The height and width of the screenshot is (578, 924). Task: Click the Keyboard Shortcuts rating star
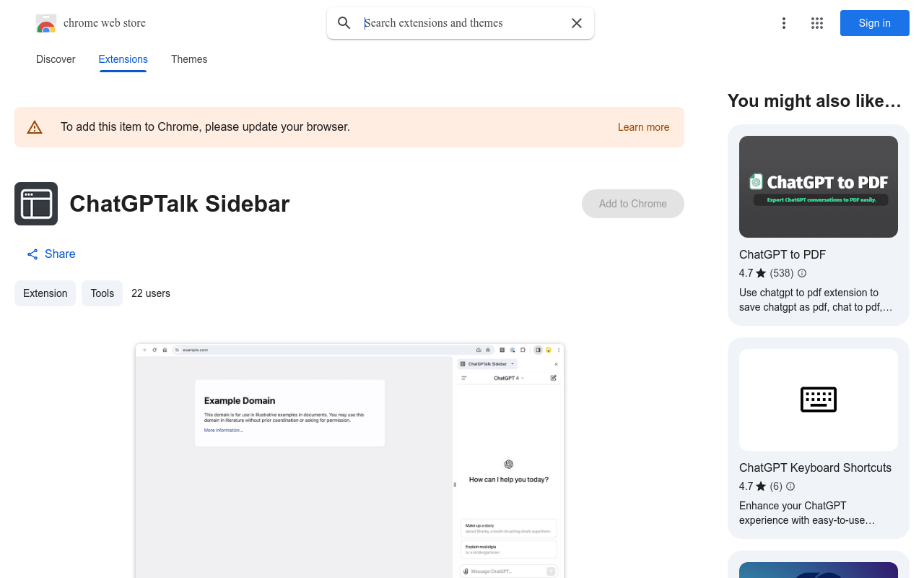pos(761,486)
